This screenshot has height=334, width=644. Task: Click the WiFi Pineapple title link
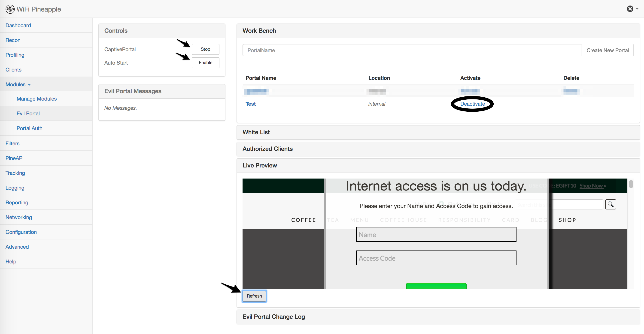39,9
